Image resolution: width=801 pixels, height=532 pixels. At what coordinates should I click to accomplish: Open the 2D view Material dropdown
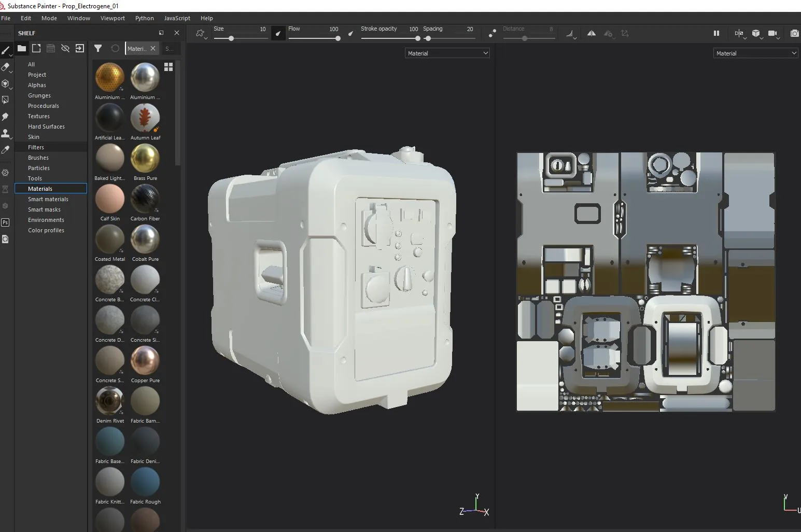[755, 53]
